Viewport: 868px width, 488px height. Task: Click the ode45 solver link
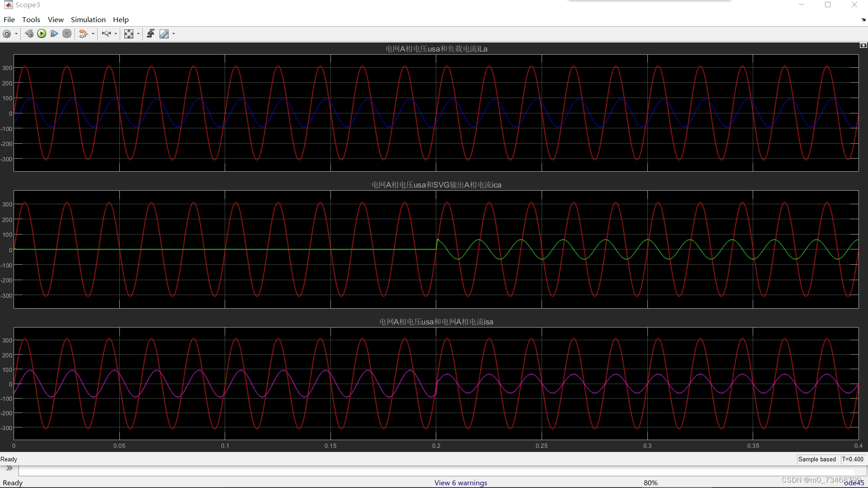tap(854, 483)
